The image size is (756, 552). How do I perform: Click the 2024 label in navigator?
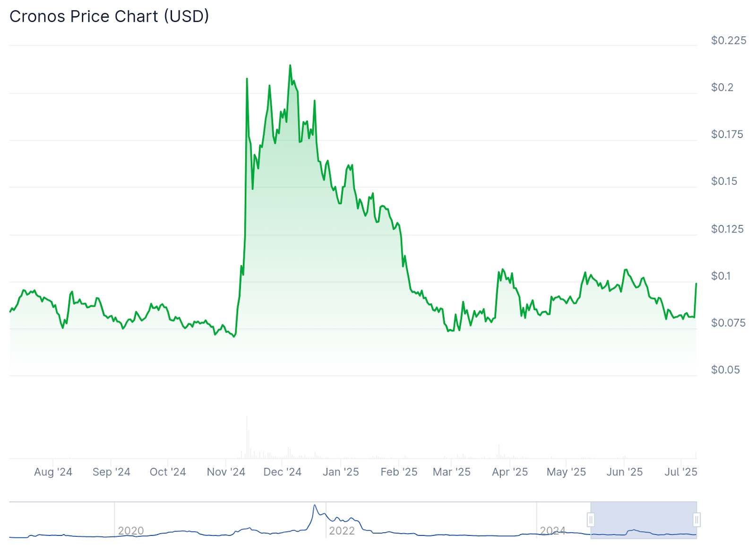pos(552,531)
